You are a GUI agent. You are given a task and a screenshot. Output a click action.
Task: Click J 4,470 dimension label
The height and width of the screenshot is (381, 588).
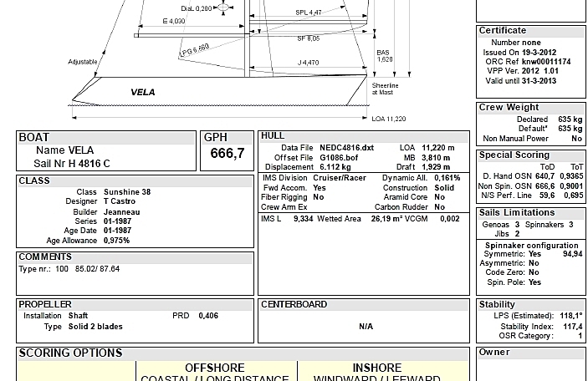click(x=308, y=63)
